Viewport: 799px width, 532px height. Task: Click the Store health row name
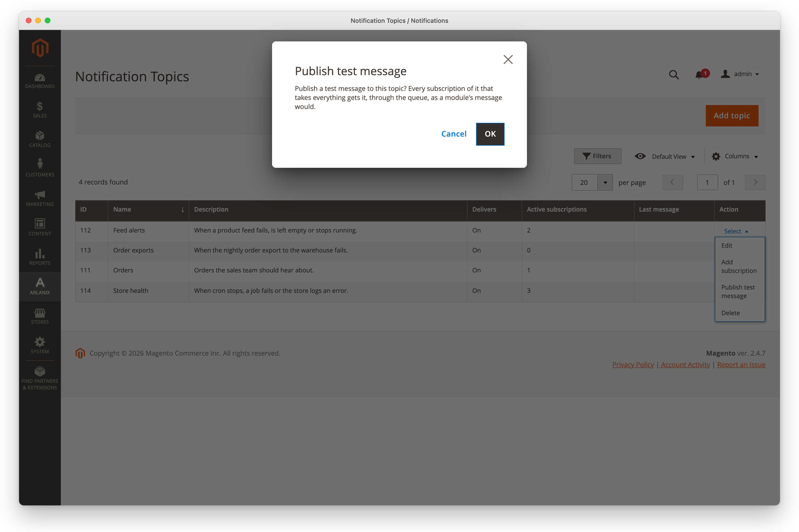(130, 290)
